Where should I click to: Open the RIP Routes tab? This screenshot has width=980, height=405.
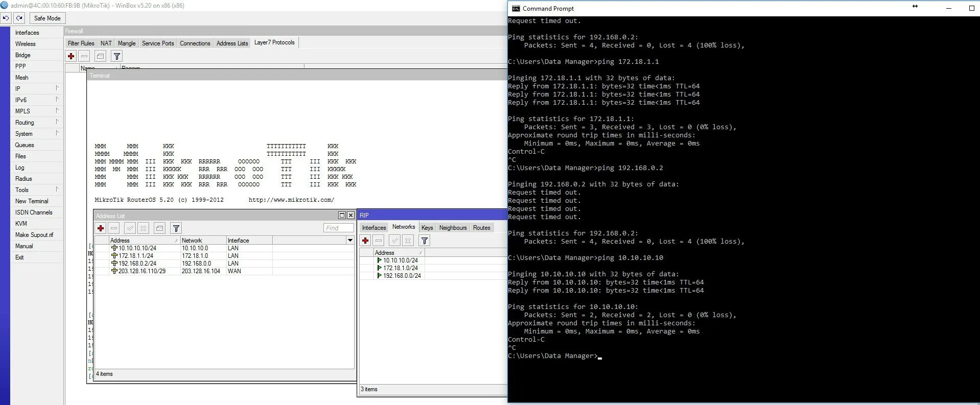481,228
